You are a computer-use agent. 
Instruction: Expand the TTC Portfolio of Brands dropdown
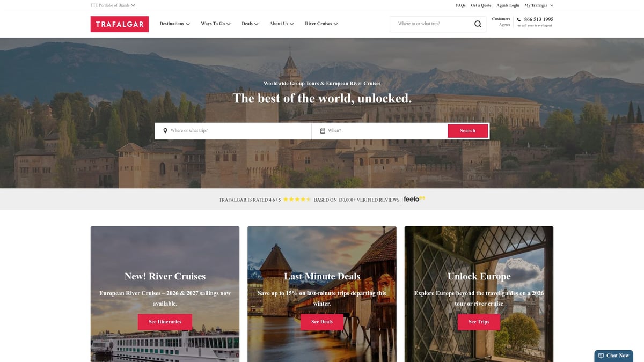coord(113,5)
